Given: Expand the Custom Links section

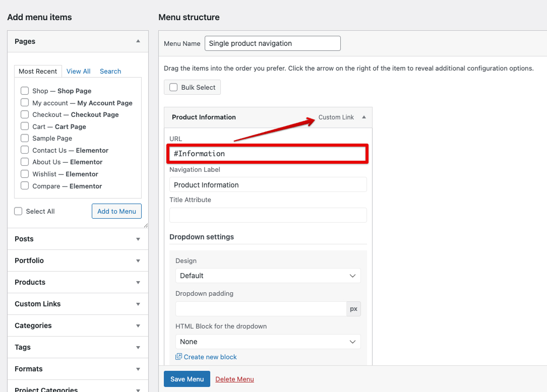Looking at the screenshot, I should tap(138, 304).
